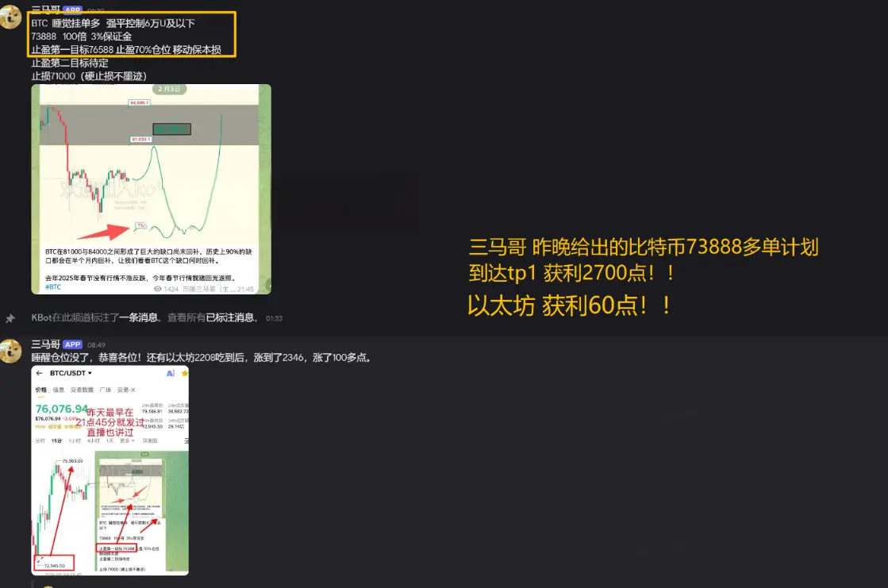This screenshot has width=888, height=588.
Task: Open the 三马哥 username above the 08:49 message
Action: 45,344
